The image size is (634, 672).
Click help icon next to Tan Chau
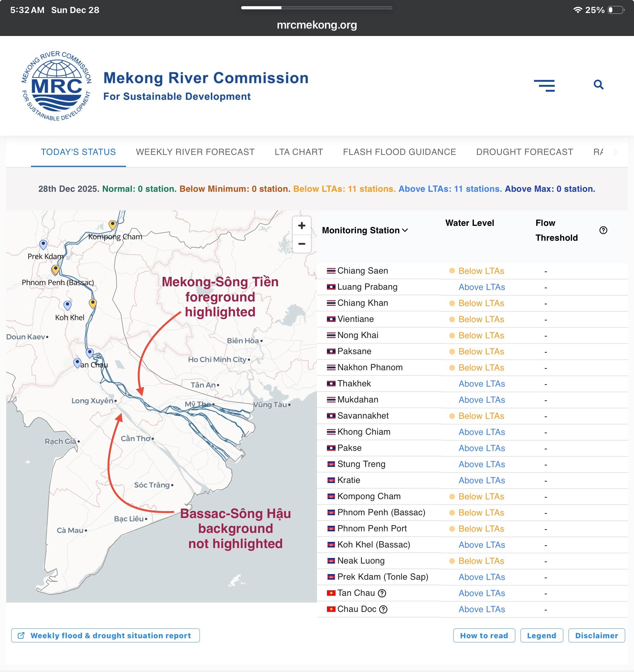click(x=382, y=593)
